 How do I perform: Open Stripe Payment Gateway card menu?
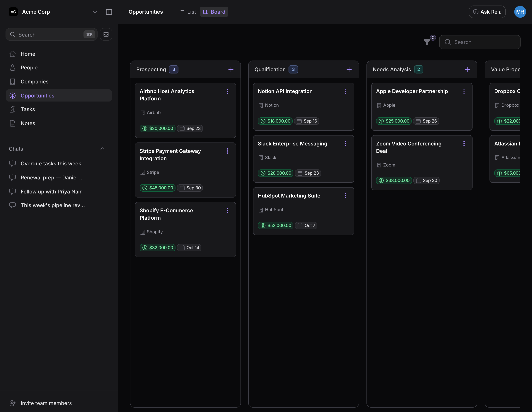228,151
